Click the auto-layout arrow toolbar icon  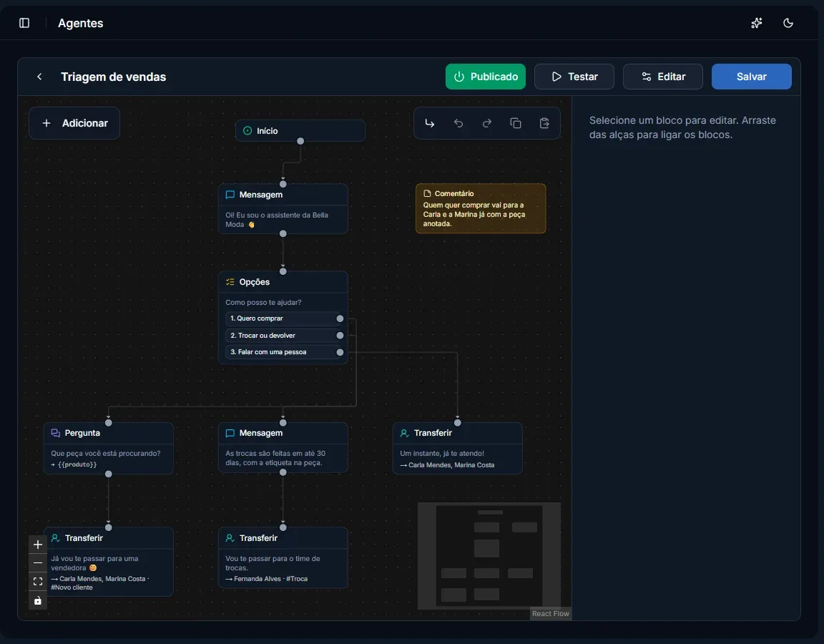tap(430, 123)
